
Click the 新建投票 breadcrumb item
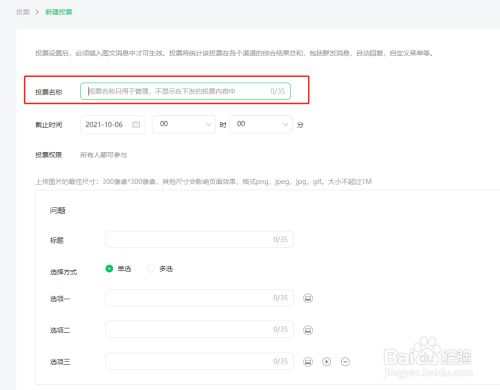pos(59,12)
